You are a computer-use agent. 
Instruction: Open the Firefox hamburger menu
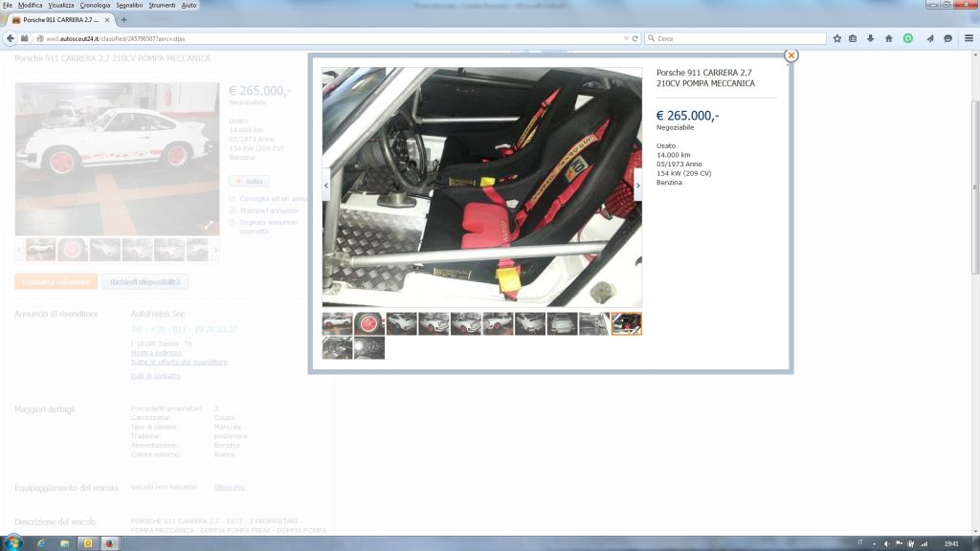click(969, 38)
